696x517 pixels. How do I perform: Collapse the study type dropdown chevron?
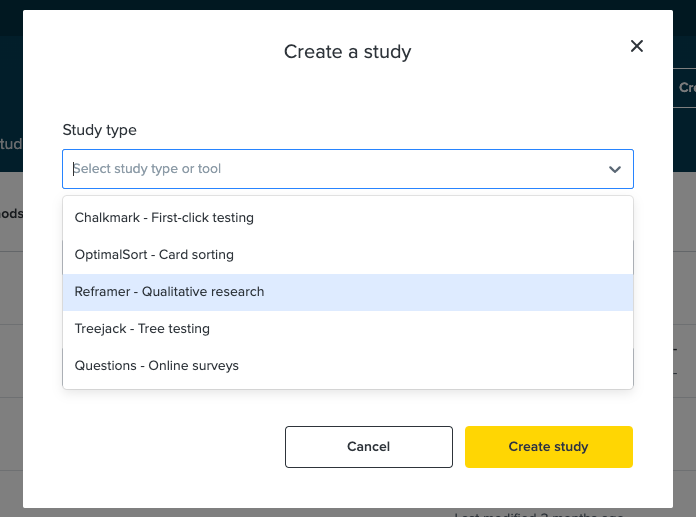(614, 169)
